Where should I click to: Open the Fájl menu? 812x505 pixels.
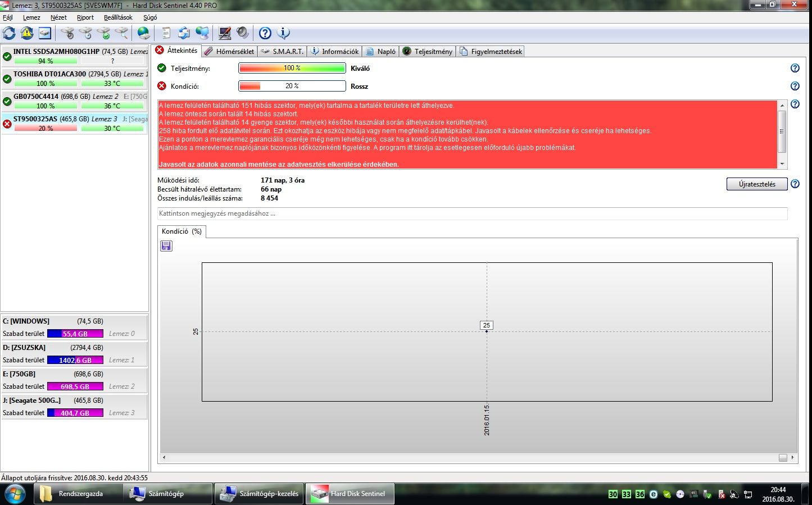pyautogui.click(x=8, y=17)
